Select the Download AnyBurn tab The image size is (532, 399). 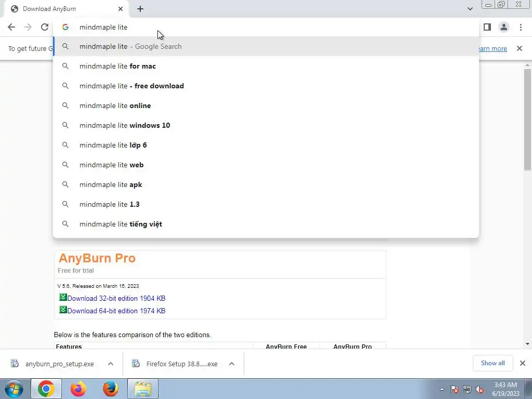coord(67,9)
